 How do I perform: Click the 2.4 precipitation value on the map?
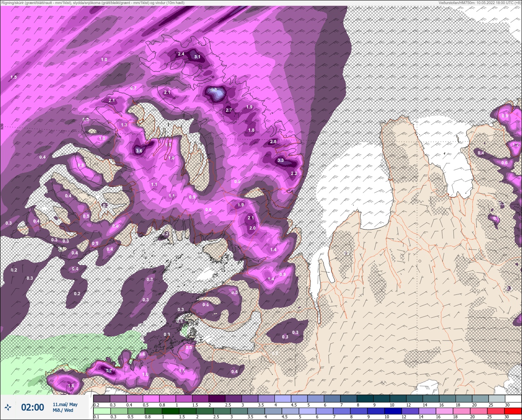coord(181,54)
